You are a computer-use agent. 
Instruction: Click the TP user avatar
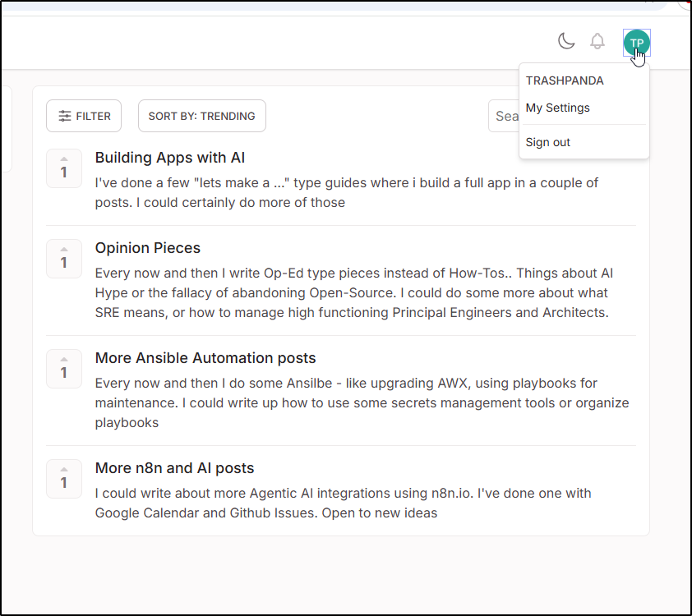[636, 43]
